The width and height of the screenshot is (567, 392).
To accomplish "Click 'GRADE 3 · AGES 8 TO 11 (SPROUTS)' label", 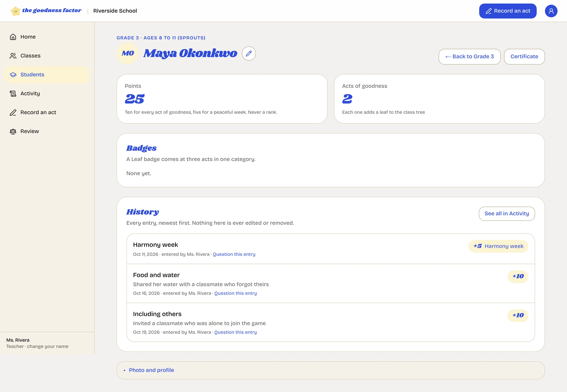I will tap(161, 38).
